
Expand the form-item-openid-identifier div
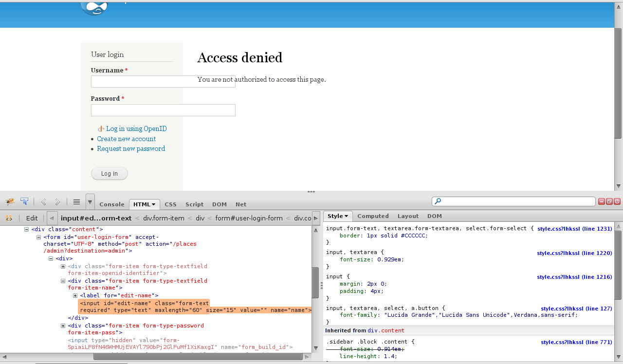coord(63,266)
